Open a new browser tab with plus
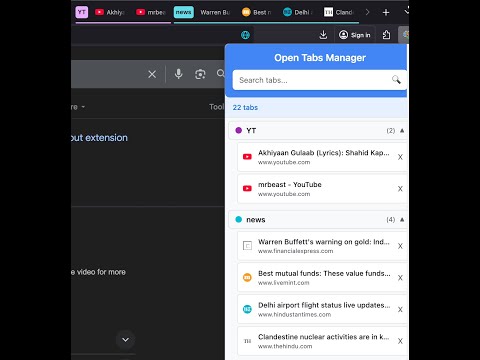The image size is (480, 360). tap(386, 12)
